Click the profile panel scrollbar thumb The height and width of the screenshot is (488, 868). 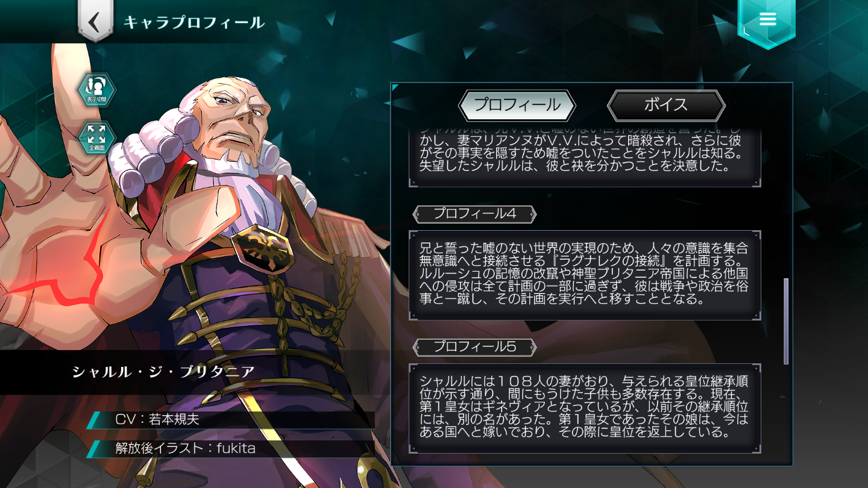pyautogui.click(x=786, y=321)
